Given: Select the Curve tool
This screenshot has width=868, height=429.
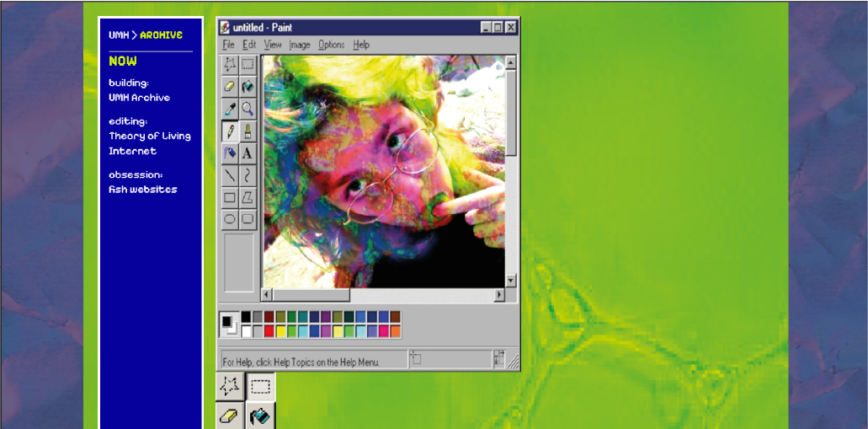Looking at the screenshot, I should click(248, 174).
